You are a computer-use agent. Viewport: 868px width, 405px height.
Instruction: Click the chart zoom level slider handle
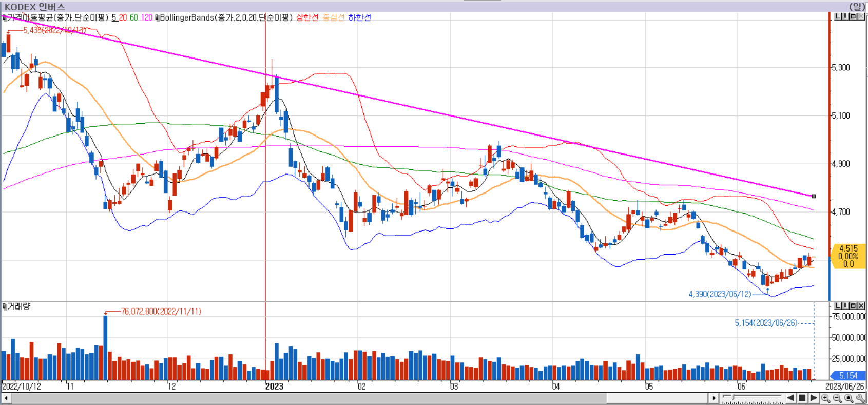(733, 397)
